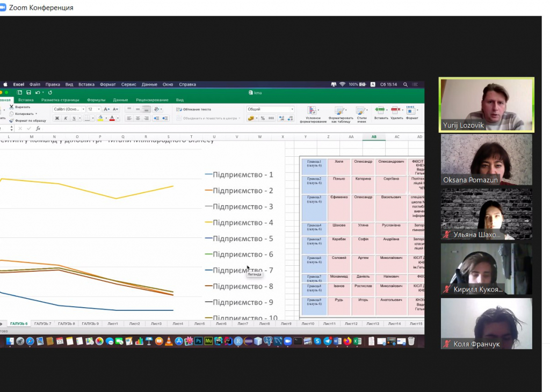The image size is (550, 392).
Task: Click the increase indent icon
Action: click(165, 119)
